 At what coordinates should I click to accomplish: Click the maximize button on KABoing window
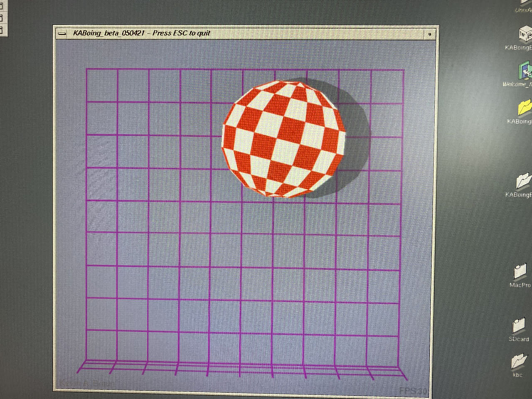(430, 34)
